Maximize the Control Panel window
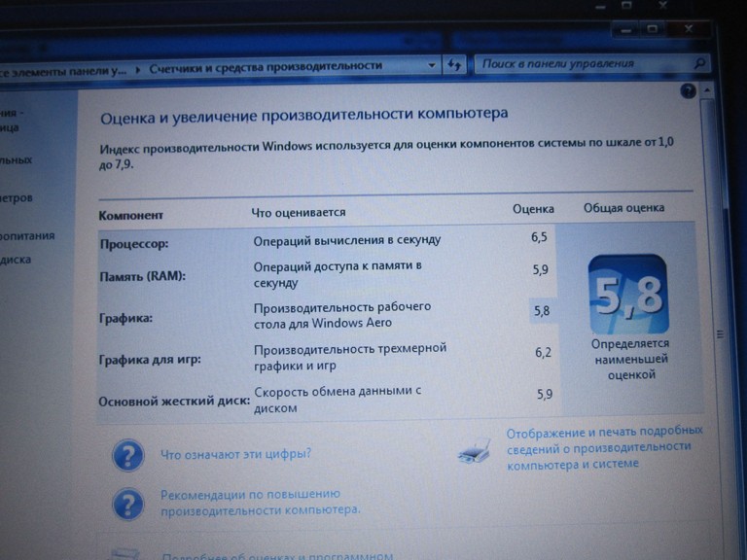The width and height of the screenshot is (747, 560). click(x=653, y=28)
